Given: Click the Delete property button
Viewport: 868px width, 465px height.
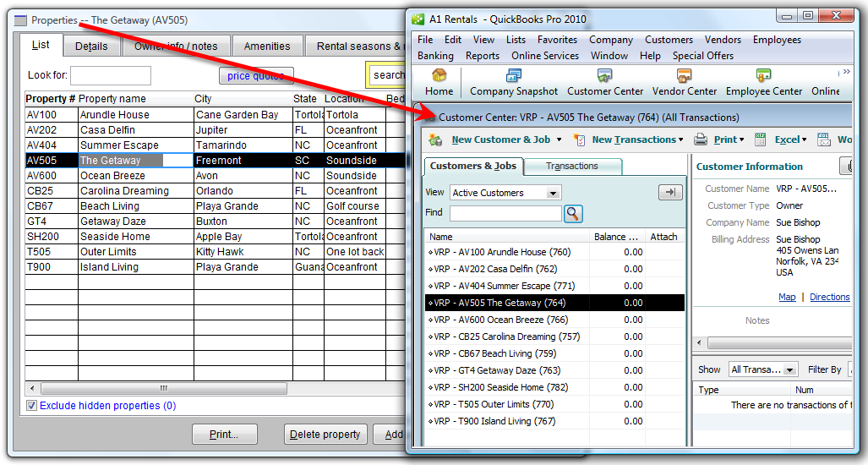Looking at the screenshot, I should tap(325, 435).
